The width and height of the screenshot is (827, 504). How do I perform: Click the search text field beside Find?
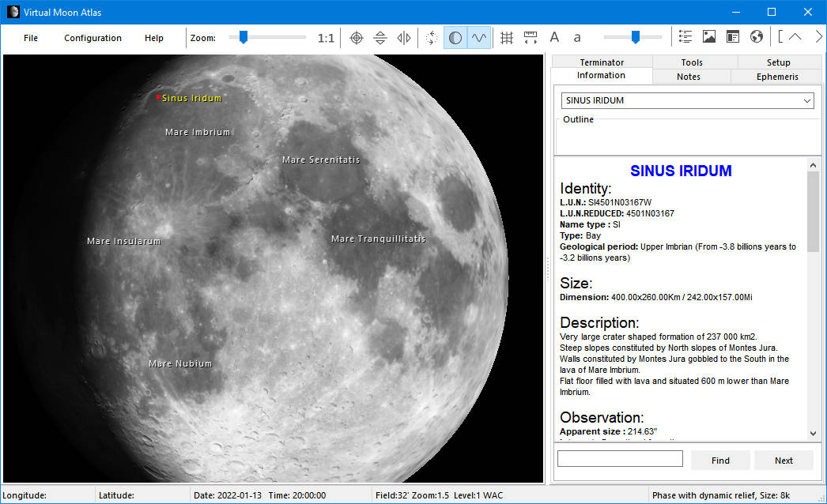pos(620,459)
